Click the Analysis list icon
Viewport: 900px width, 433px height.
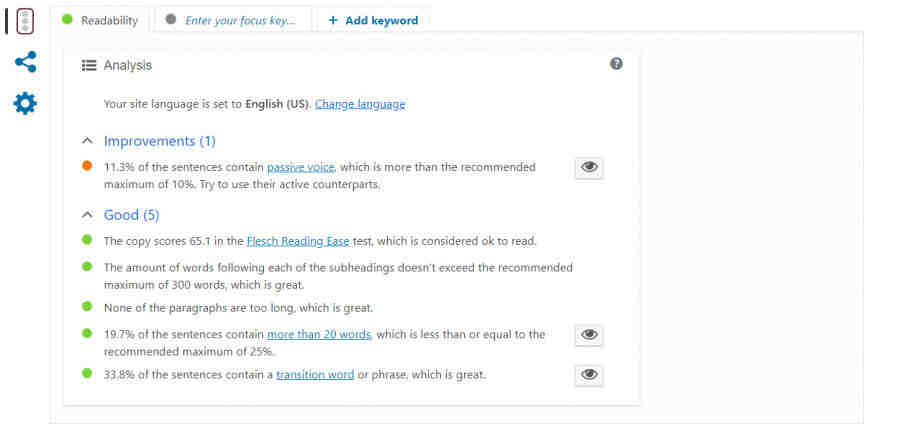click(x=89, y=65)
